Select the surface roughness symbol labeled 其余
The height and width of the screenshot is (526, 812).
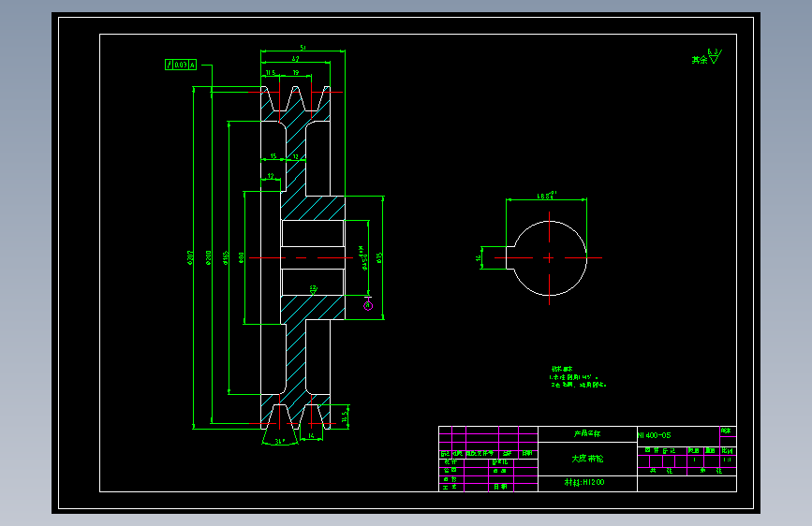click(707, 57)
